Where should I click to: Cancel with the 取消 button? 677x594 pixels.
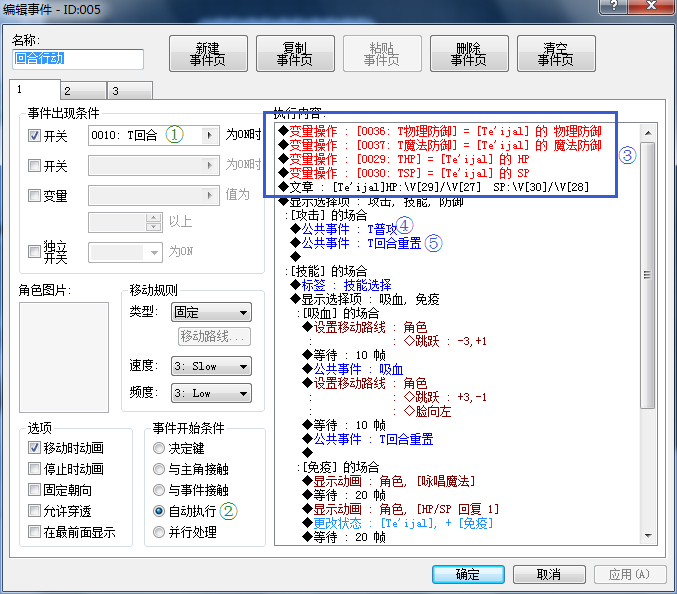coord(549,574)
